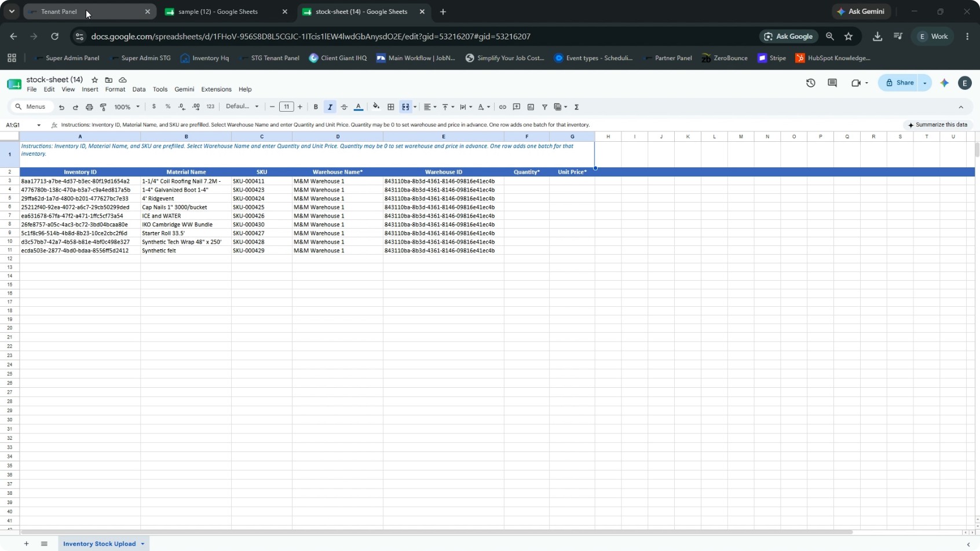Image resolution: width=980 pixels, height=551 pixels.
Task: Expand merge type dropdown arrow
Action: (415, 107)
